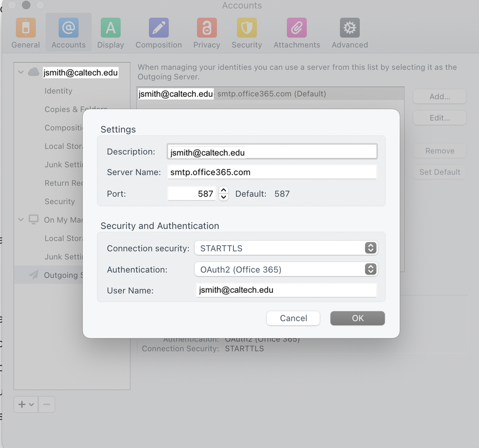
Task: Collapse the jsmith@caltech.edu account tree
Action: [x=21, y=72]
